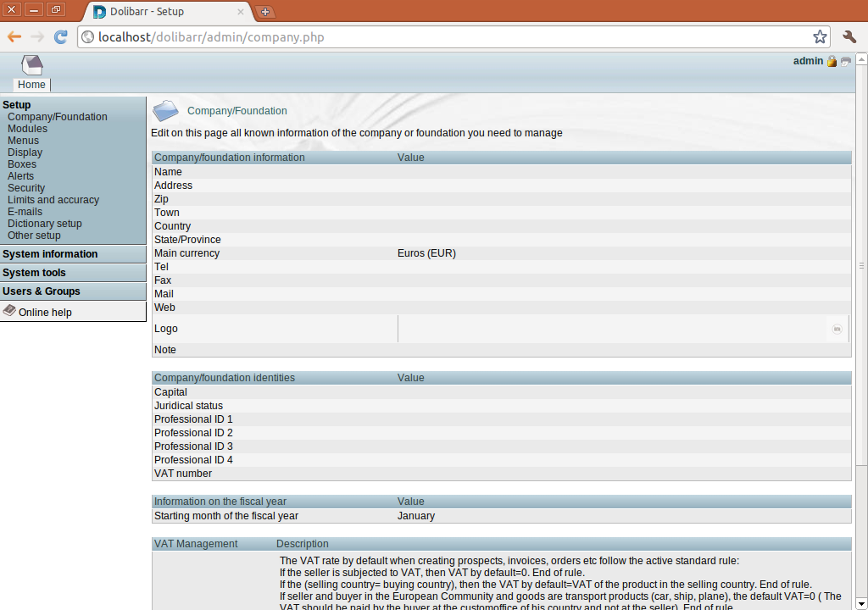The image size is (868, 610).
Task: Bookmark page using the star icon
Action: (820, 37)
